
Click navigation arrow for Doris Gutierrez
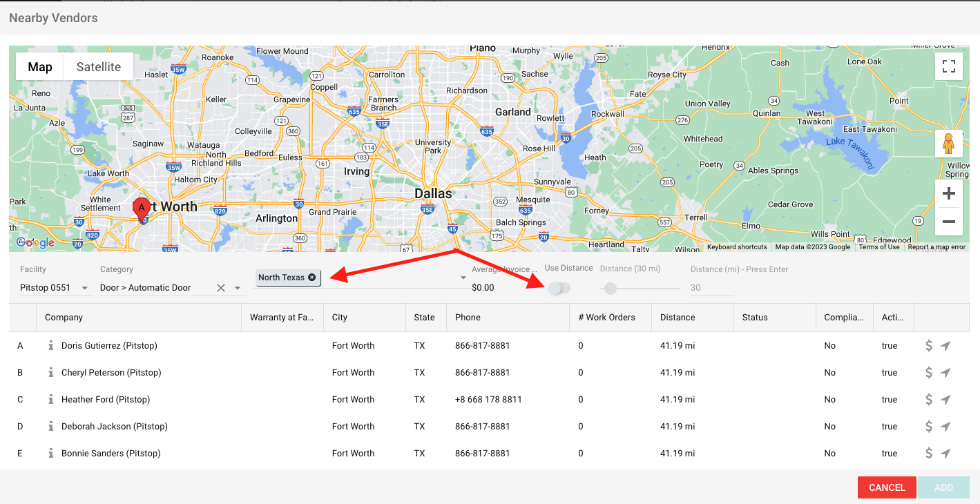coord(946,346)
